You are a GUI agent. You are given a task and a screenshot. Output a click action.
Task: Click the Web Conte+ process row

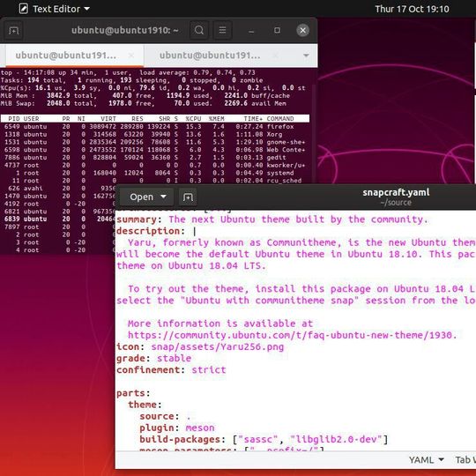(x=155, y=150)
